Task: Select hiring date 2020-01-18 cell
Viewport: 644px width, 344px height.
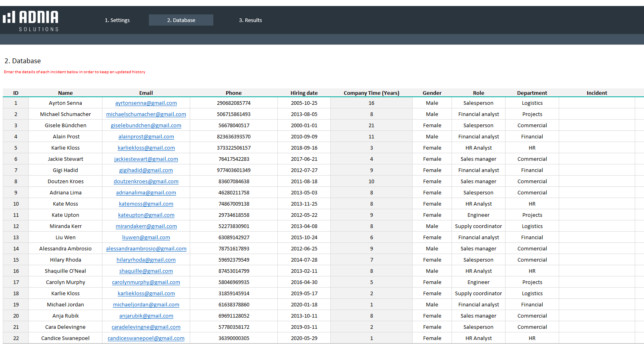Action: (x=304, y=305)
